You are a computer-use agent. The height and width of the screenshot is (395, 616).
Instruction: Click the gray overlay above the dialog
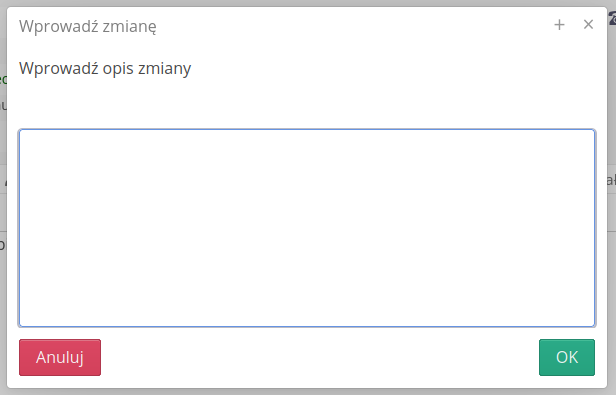308,3
